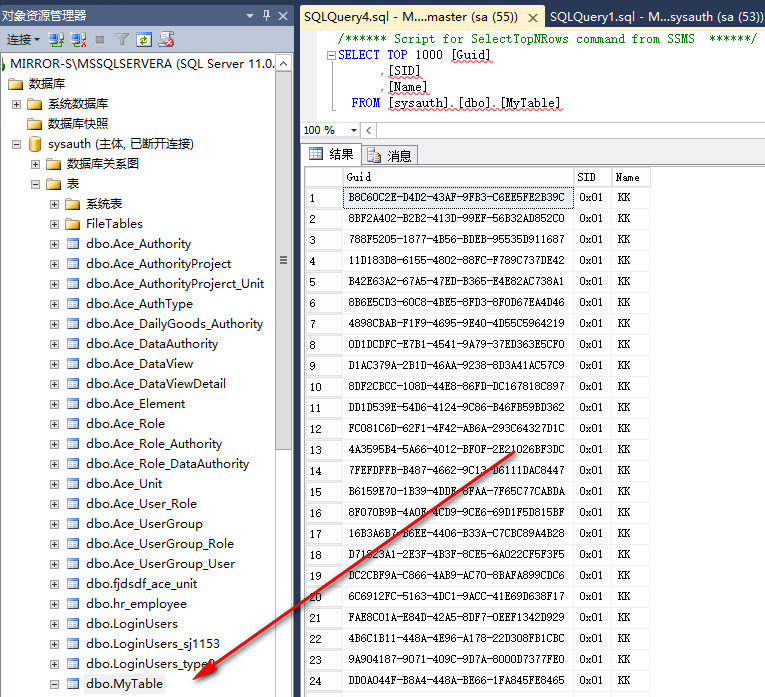This screenshot has height=697, width=765.
Task: Select dbo.Ace_DataViewDetail table
Action: point(156,384)
